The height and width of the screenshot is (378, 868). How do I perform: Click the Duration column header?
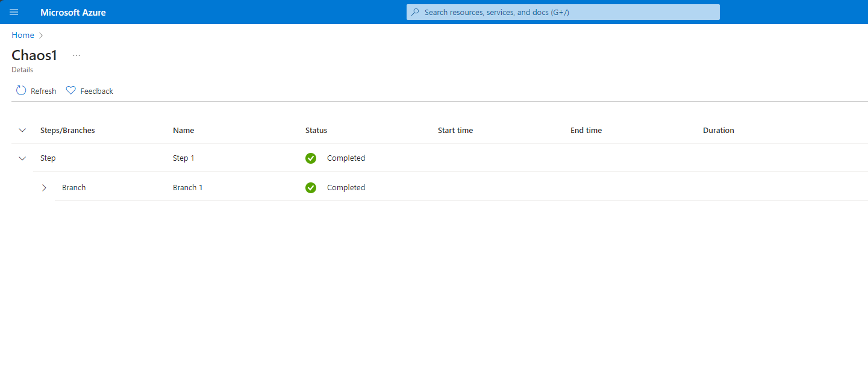click(718, 131)
